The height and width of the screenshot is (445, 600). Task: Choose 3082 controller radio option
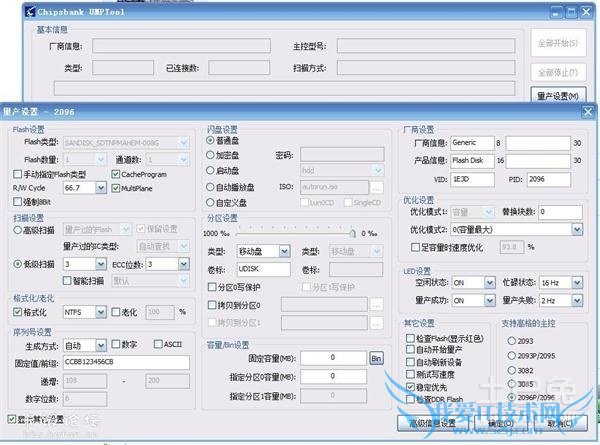512,370
